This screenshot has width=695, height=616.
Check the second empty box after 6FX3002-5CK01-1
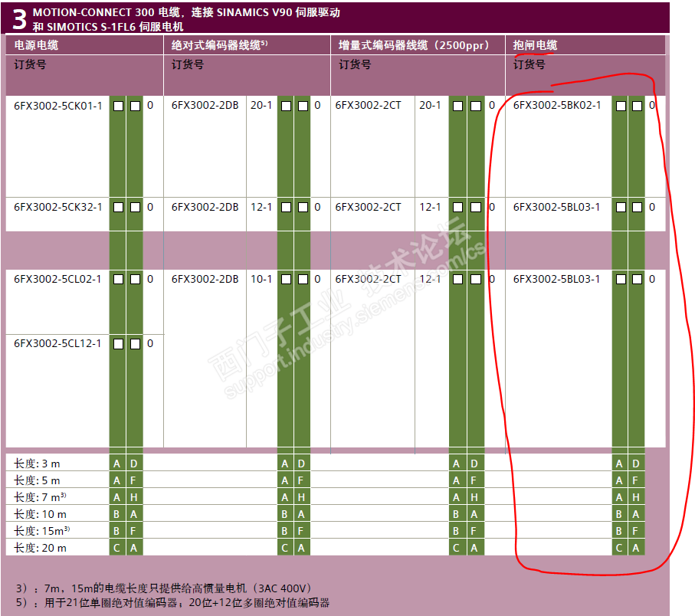135,106
